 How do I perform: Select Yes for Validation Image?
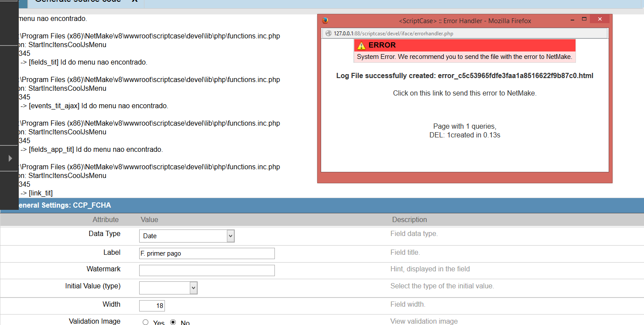coord(146,322)
